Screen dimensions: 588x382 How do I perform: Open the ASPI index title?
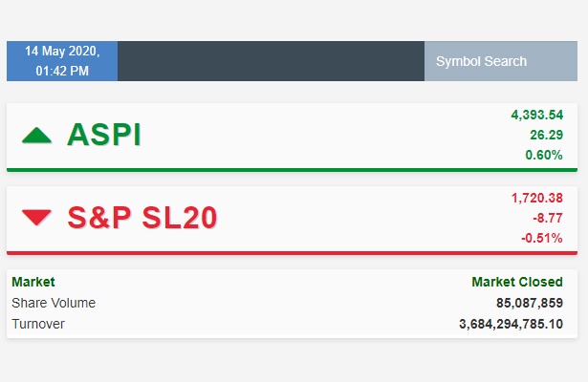click(x=104, y=135)
